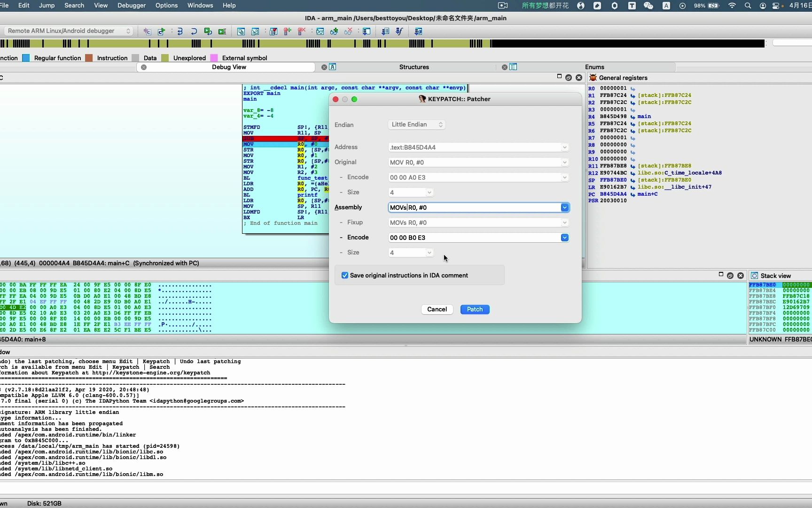This screenshot has height=508, width=812.
Task: Click the add breakpoint toolbar icon
Action: click(x=288, y=32)
